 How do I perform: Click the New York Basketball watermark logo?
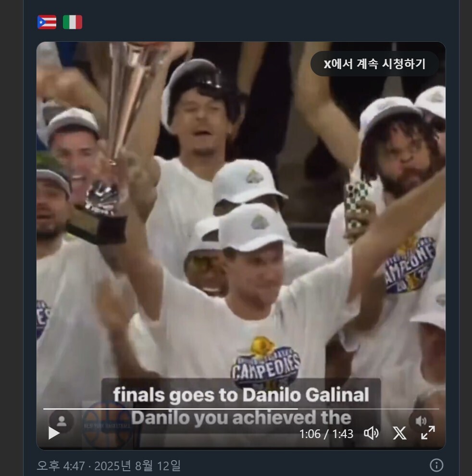[x=108, y=425]
